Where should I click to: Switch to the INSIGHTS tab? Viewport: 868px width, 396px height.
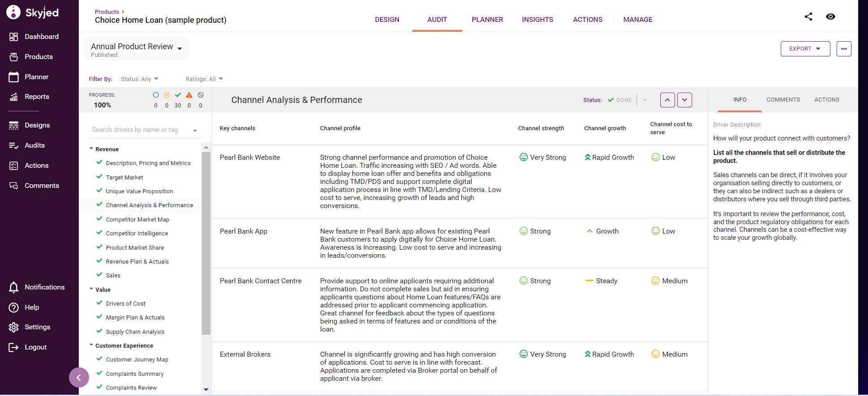pyautogui.click(x=537, y=20)
